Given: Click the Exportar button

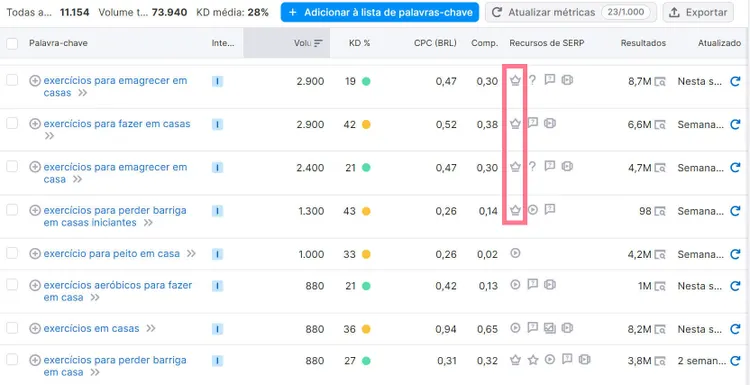Looking at the screenshot, I should [698, 12].
